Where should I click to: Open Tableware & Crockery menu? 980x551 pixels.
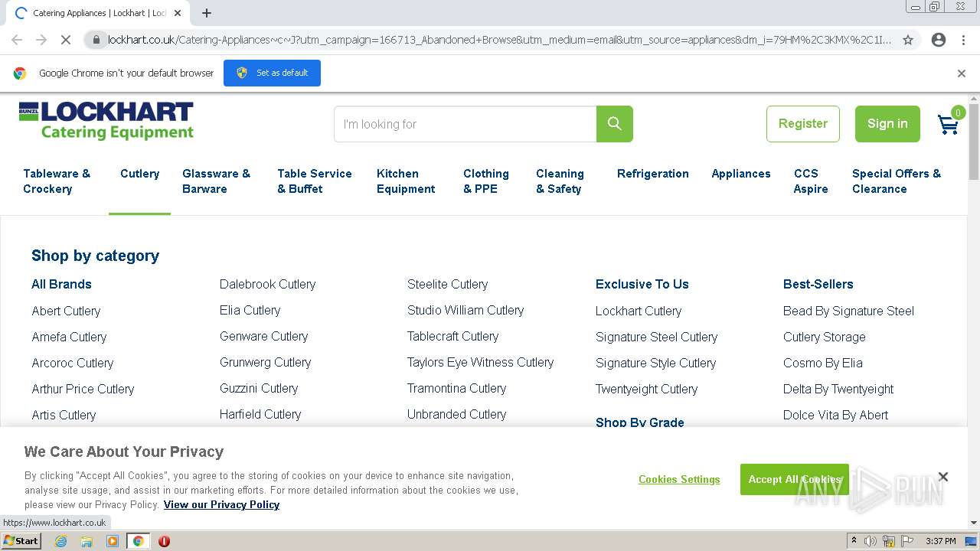tap(57, 181)
